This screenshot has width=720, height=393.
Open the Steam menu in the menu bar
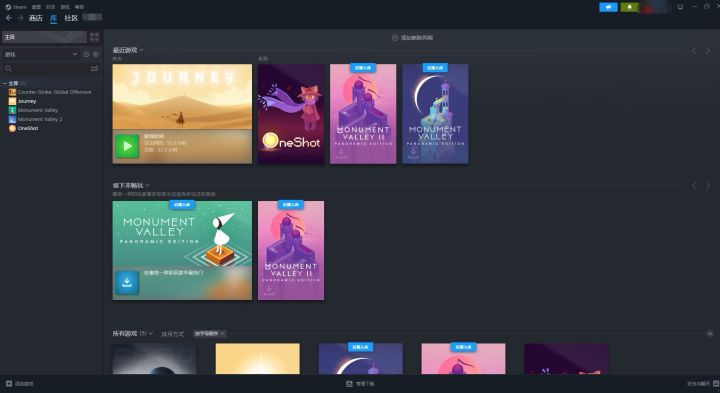(x=16, y=7)
